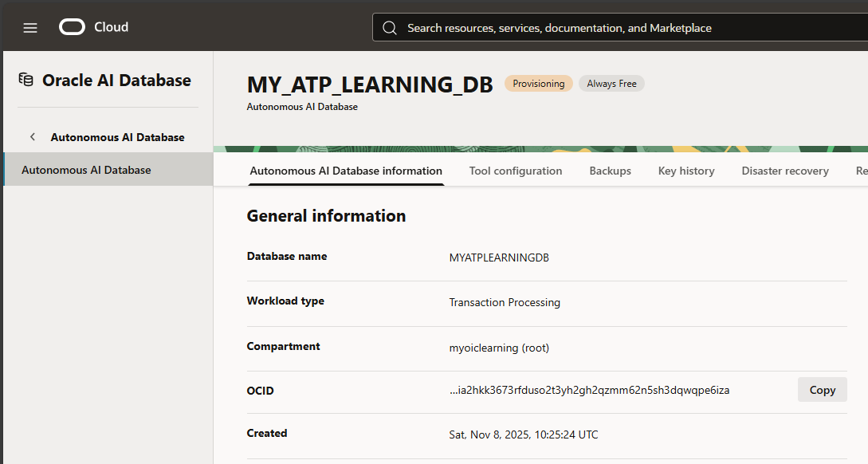
Task: Click the Oracle logo in header
Action: tap(72, 27)
